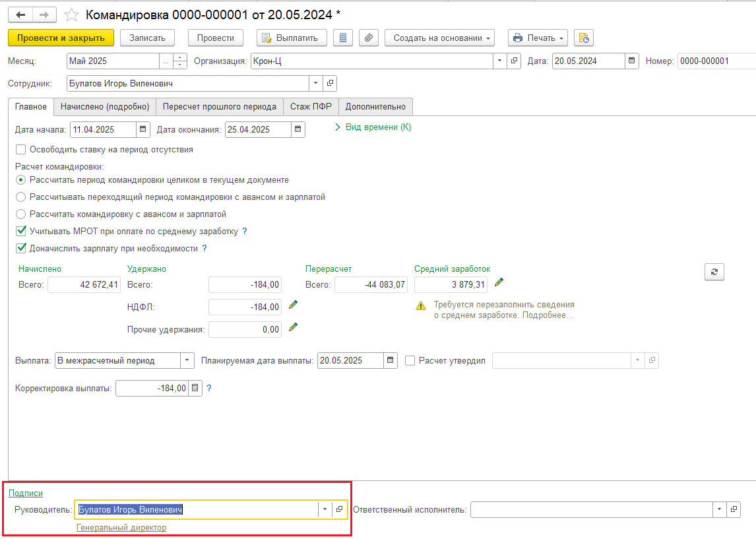Expand the Сотрудник dropdown list
The width and height of the screenshot is (756, 539).
315,83
